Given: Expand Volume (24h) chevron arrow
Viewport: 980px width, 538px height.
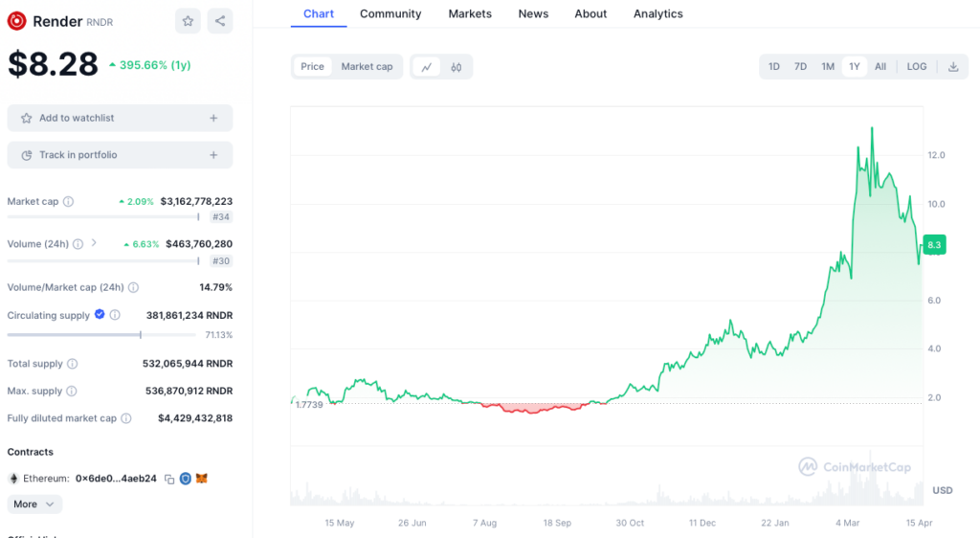Looking at the screenshot, I should point(94,244).
